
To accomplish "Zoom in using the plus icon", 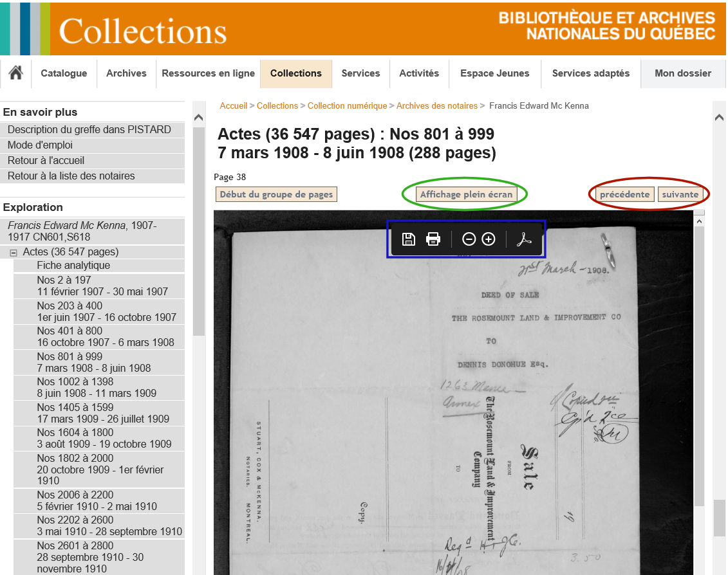I will tap(489, 239).
